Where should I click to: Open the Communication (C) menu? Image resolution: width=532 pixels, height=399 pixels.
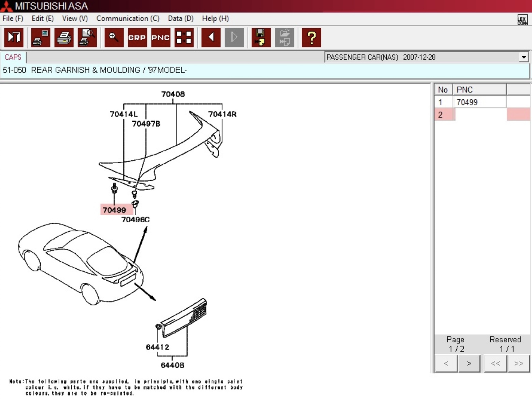point(128,18)
